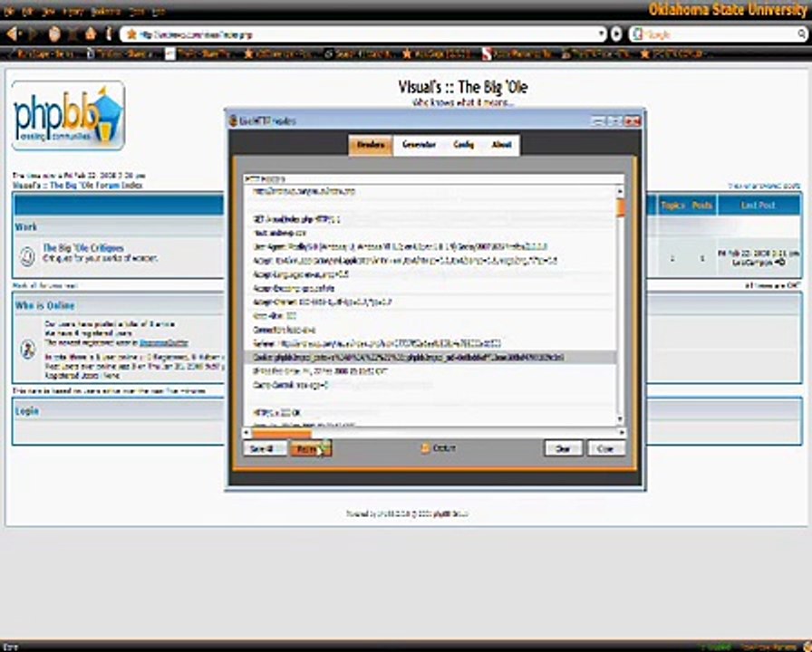Open the Google search engine icon
Viewport: 812px width, 652px height.
pyautogui.click(x=638, y=34)
